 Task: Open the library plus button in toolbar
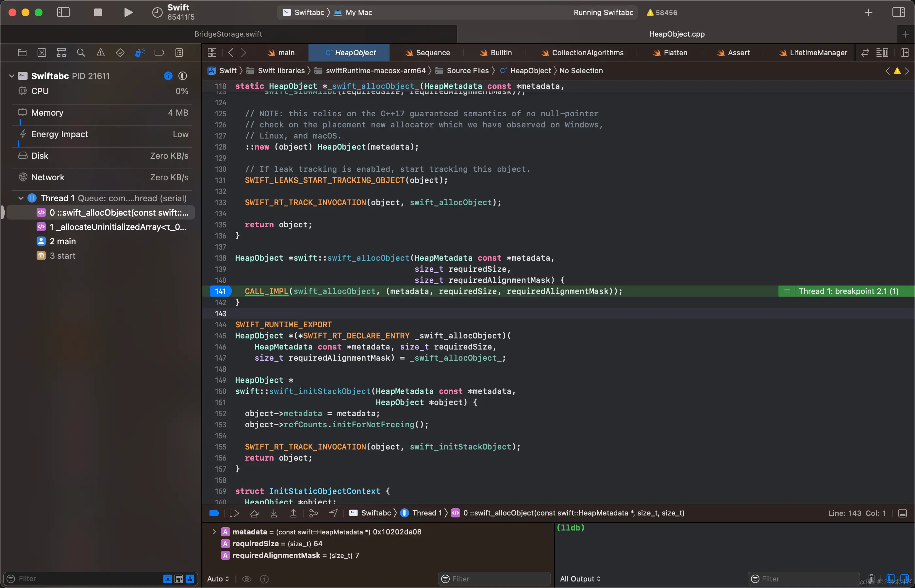[868, 12]
